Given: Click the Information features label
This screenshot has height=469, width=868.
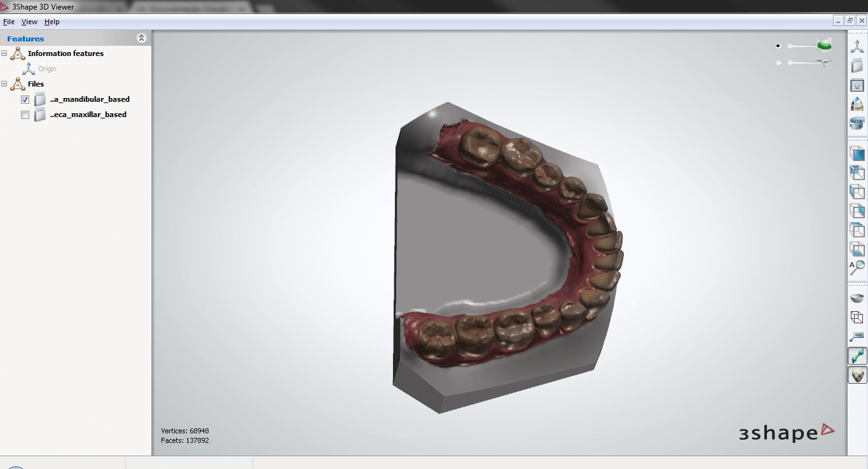Looking at the screenshot, I should 65,53.
